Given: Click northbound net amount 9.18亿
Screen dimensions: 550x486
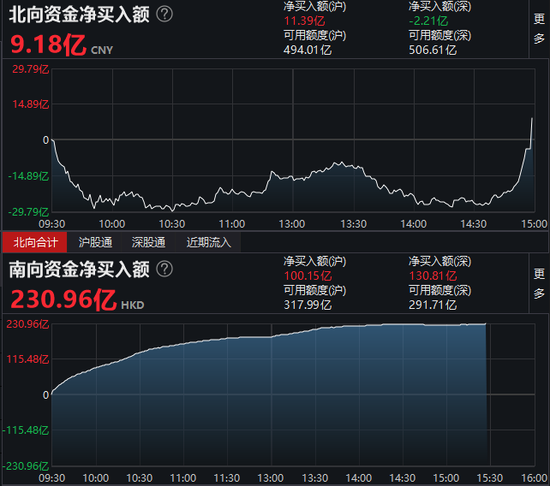Looking at the screenshot, I should [48, 45].
